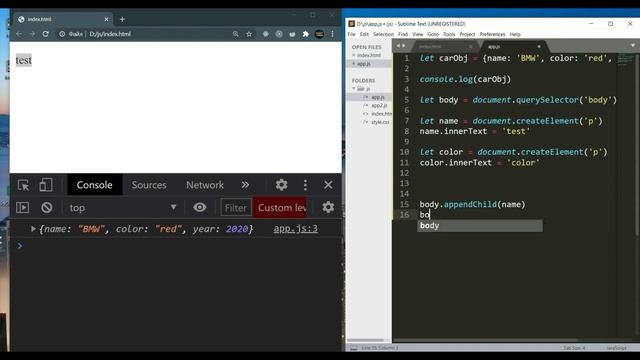
Task: Select app.js under Open Files
Action: click(x=364, y=64)
